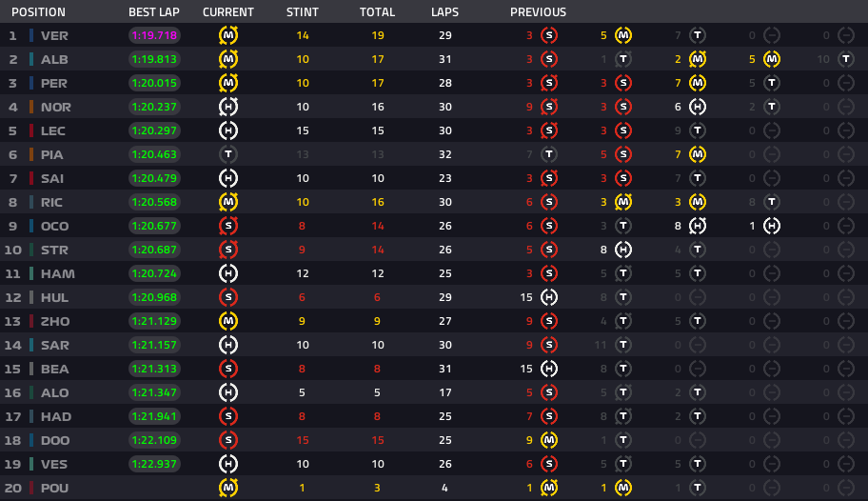Click the LAPS column header

pos(445,11)
